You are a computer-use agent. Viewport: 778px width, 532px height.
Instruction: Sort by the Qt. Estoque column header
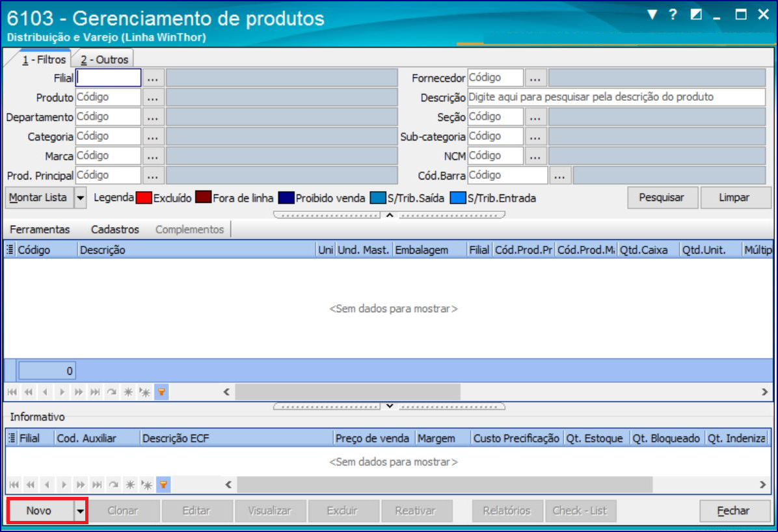(x=597, y=438)
